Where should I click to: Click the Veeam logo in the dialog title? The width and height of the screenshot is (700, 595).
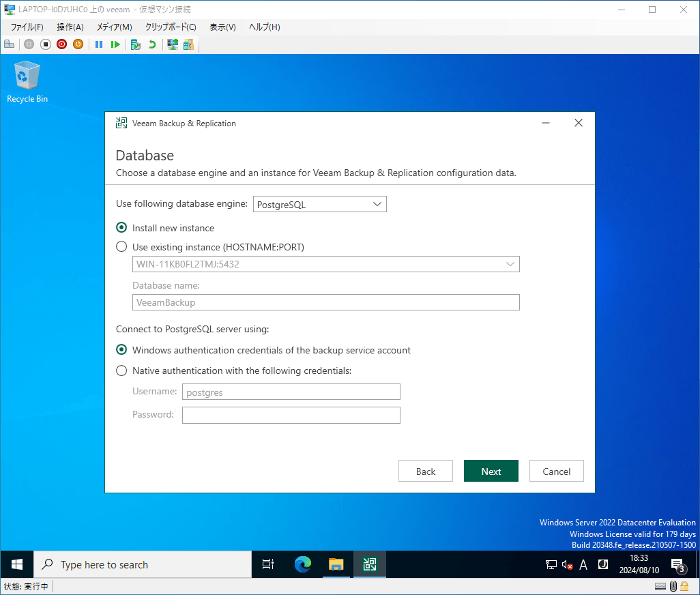121,124
